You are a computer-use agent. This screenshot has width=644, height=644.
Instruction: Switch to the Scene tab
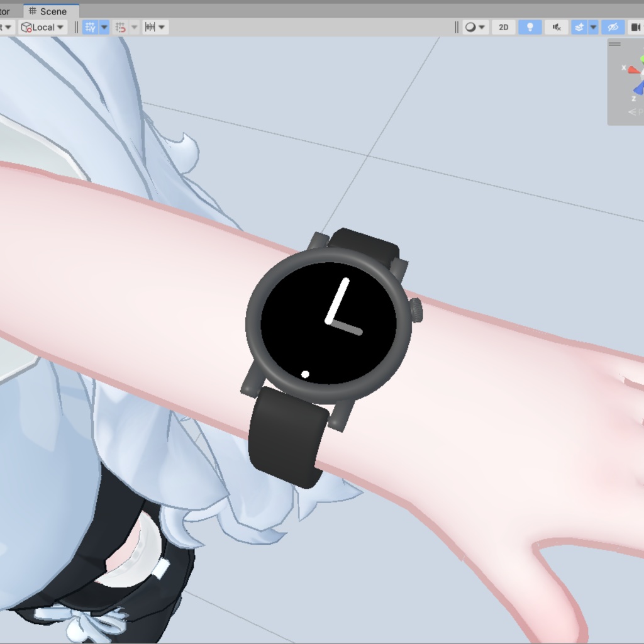[50, 11]
